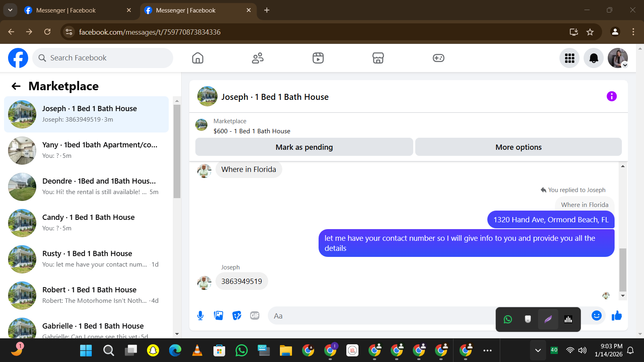The image size is (644, 362).
Task: Open the Windows Start menu
Action: (86, 351)
